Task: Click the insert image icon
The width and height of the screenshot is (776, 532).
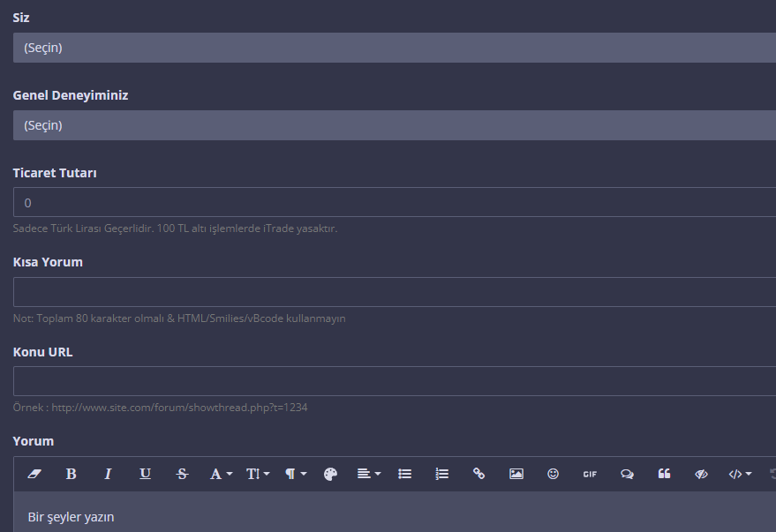Action: [516, 474]
